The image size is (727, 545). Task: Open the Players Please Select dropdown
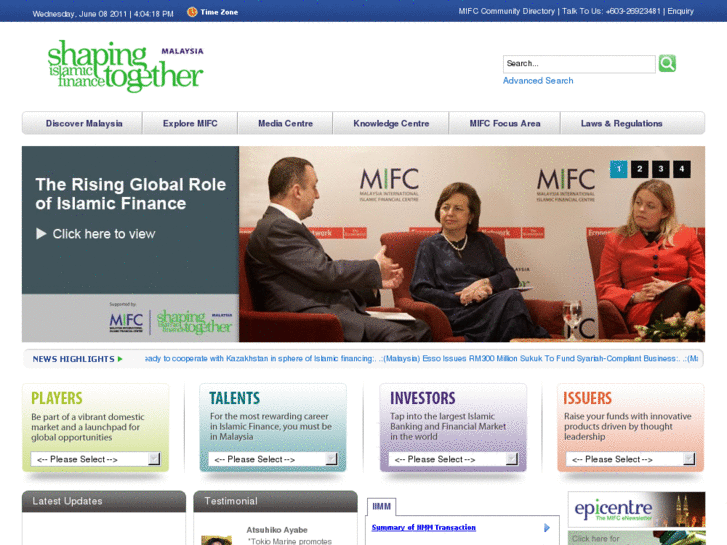coord(96,459)
